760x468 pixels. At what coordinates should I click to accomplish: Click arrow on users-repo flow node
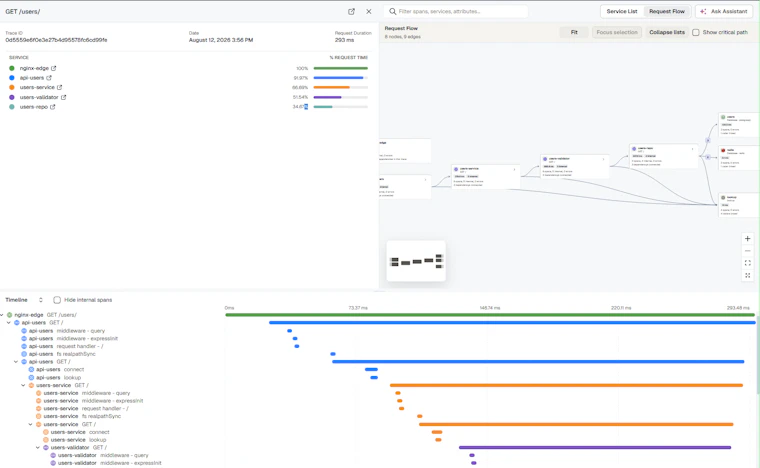[692, 149]
